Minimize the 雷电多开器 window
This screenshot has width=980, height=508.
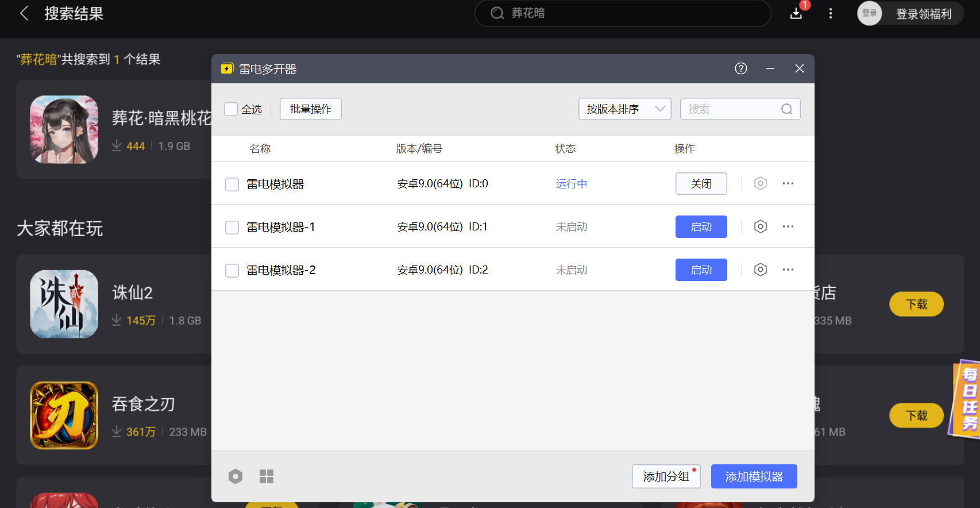[x=770, y=68]
